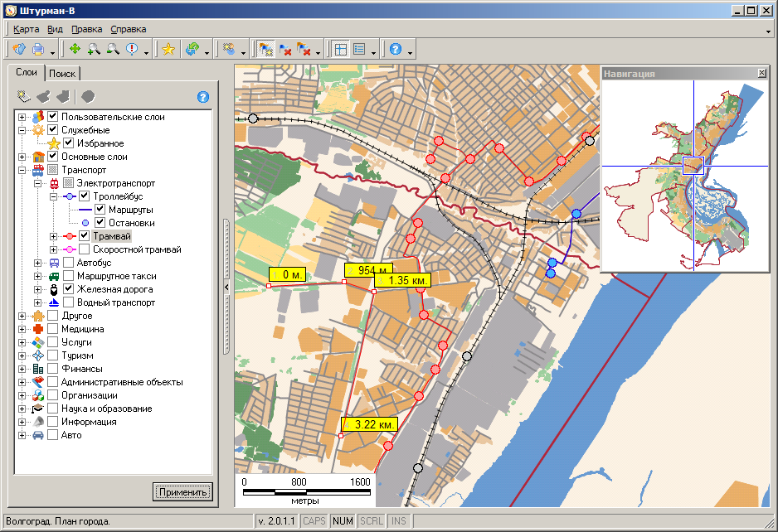Open the Карта menu
This screenshot has height=532, width=778.
point(27,29)
